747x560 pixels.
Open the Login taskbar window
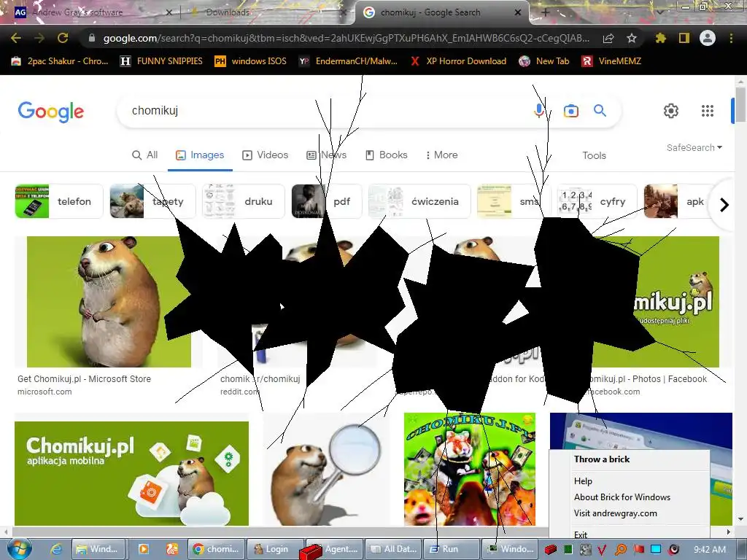275,549
